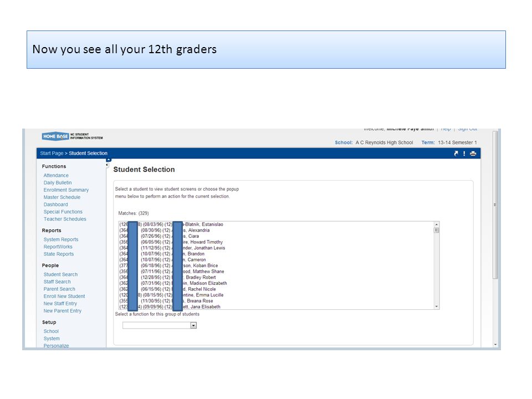Go back to Start Page breadcrumb
Image resolution: width=532 pixels, height=399 pixels.
[52, 154]
